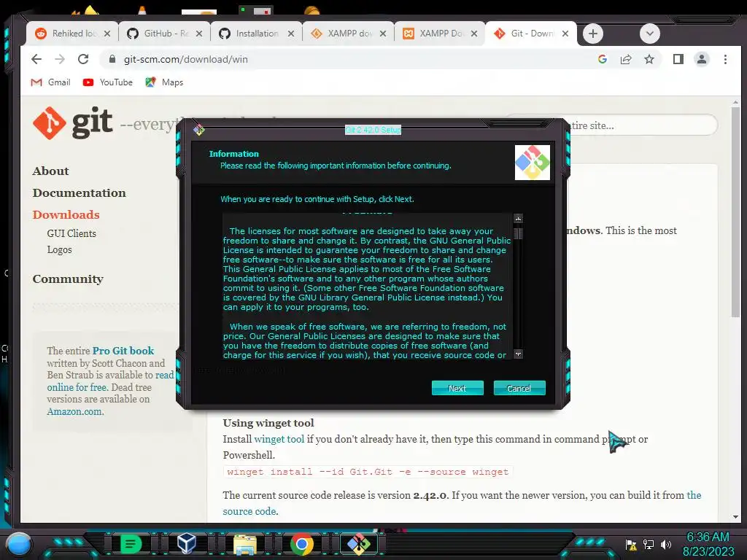The image size is (747, 560).
Task: Click the license text scrollbar thumb
Action: pos(519,234)
